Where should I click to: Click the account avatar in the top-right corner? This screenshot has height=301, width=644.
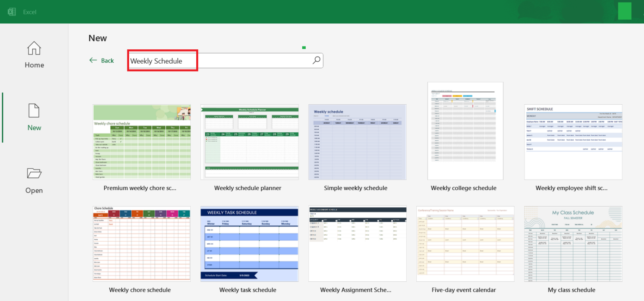pyautogui.click(x=624, y=11)
